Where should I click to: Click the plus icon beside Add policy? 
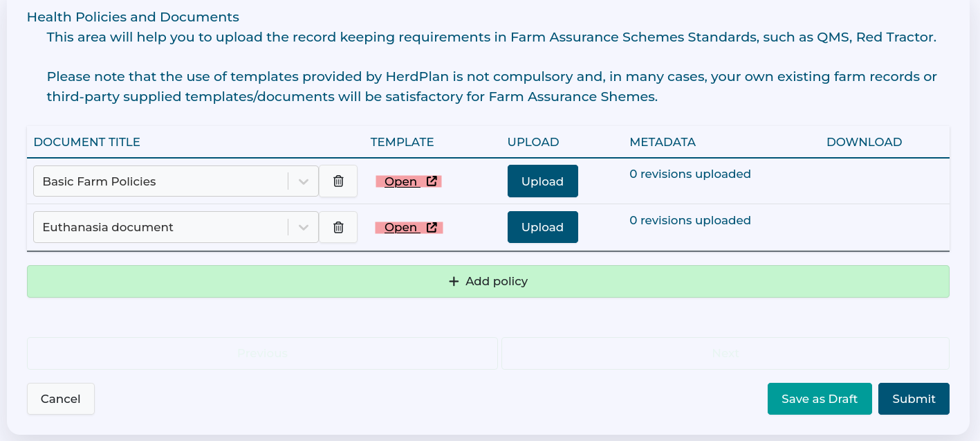coord(454,281)
